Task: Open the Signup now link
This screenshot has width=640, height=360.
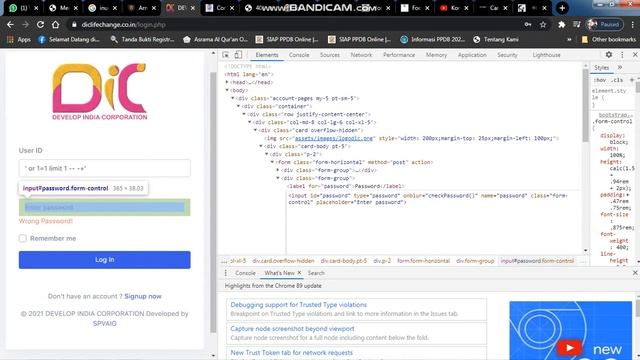Action: click(143, 296)
